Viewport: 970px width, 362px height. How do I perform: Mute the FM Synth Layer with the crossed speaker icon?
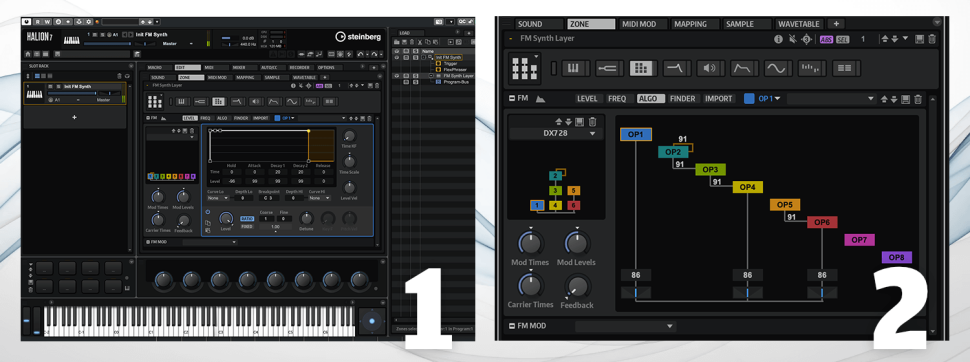(792, 39)
